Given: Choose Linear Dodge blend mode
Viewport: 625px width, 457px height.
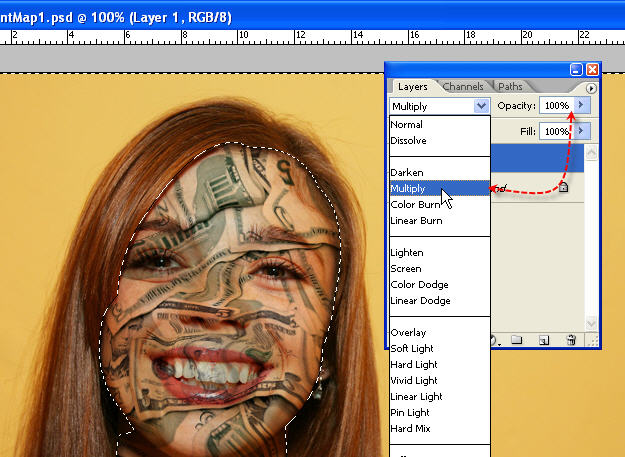Looking at the screenshot, I should 440,300.
